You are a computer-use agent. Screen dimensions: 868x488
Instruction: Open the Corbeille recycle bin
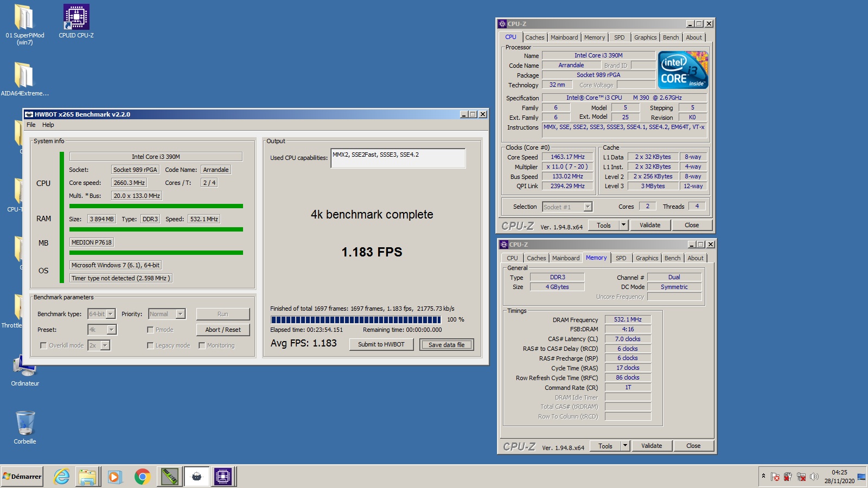point(25,428)
